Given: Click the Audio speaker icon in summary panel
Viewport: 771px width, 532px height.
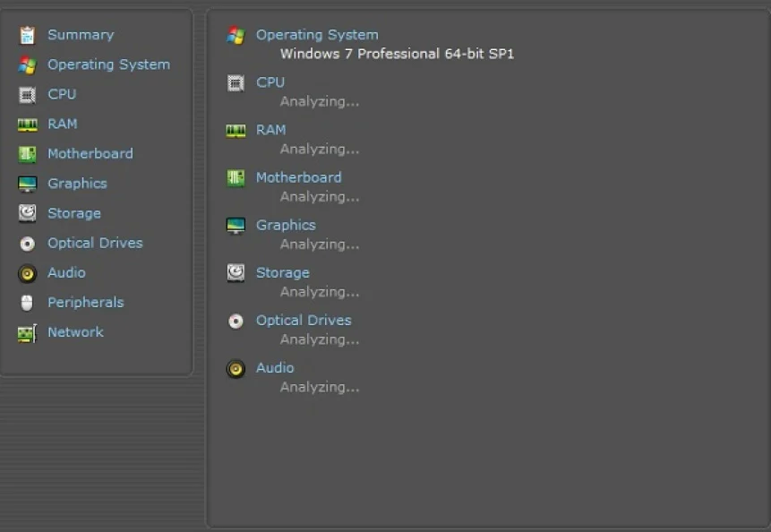Looking at the screenshot, I should (236, 369).
